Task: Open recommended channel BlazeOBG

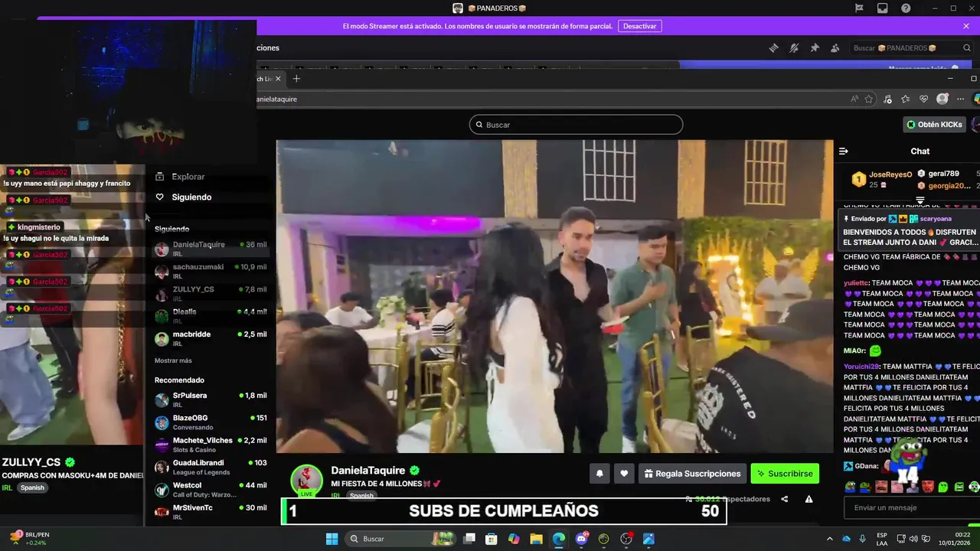Action: 211,422
